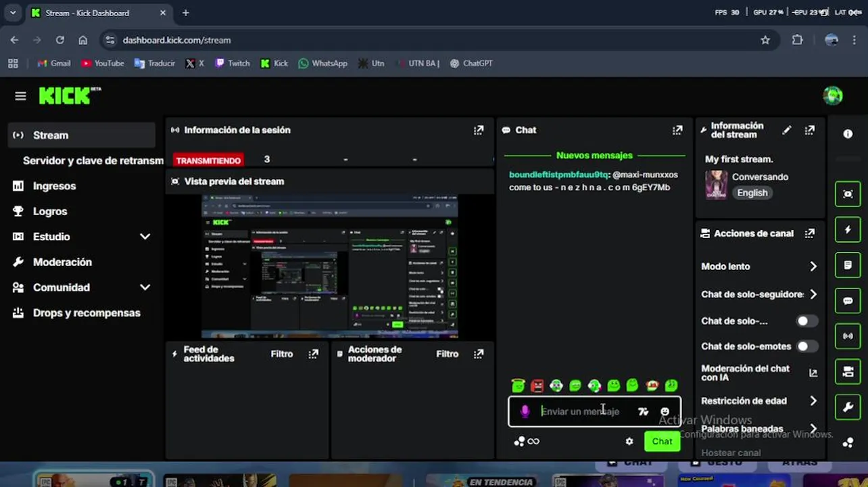Send message with green Chat button

(x=662, y=442)
